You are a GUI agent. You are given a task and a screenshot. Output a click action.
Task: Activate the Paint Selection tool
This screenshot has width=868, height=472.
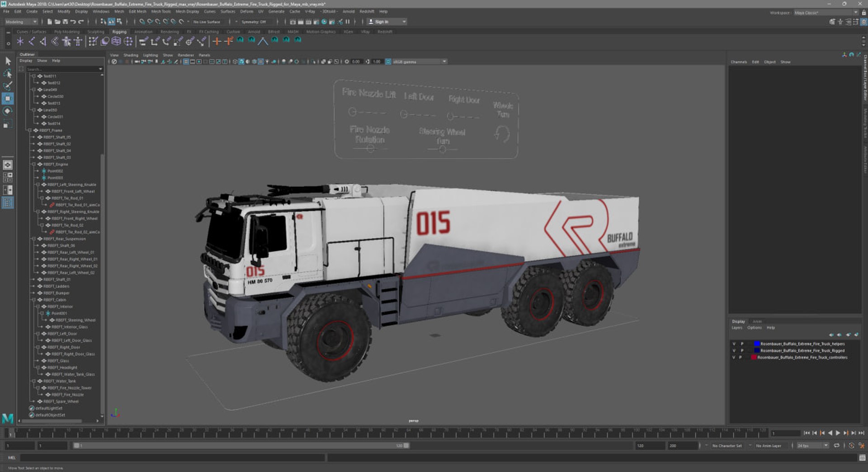tap(8, 86)
